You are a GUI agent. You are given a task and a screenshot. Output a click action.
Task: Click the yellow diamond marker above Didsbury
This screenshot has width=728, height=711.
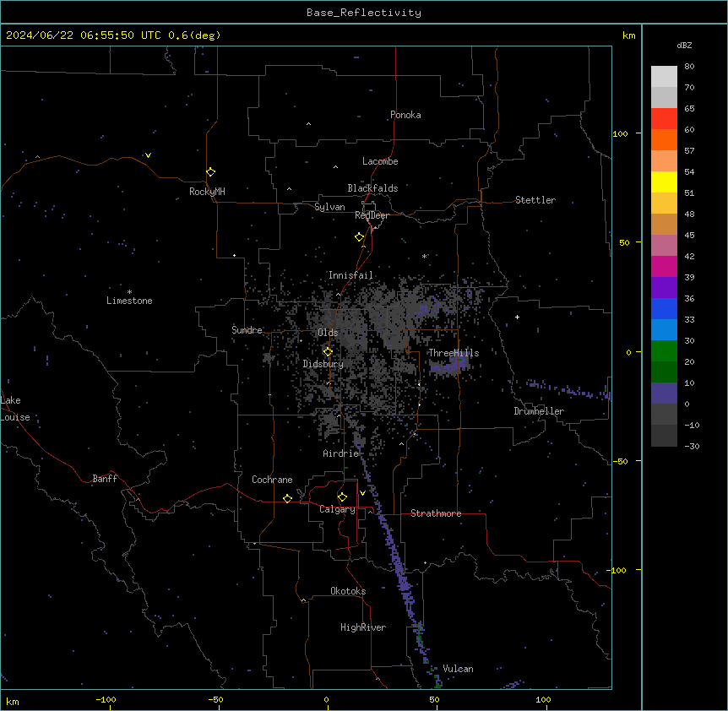(x=328, y=352)
